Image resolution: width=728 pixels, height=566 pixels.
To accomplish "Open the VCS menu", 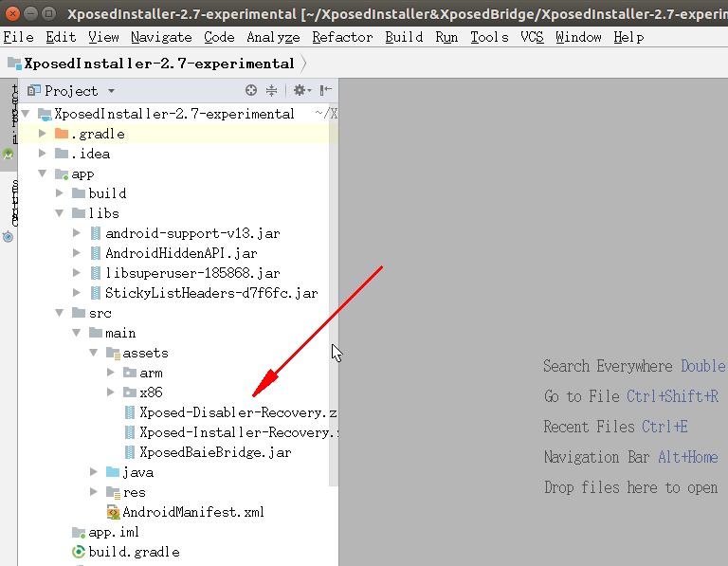I will coord(532,37).
